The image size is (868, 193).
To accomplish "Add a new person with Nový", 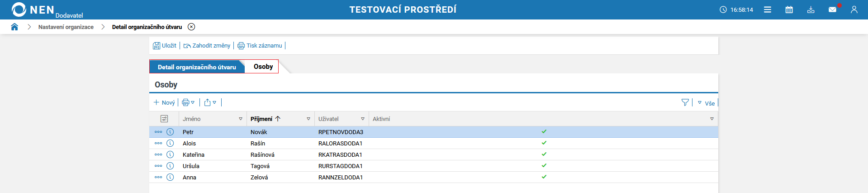I will click(x=164, y=103).
